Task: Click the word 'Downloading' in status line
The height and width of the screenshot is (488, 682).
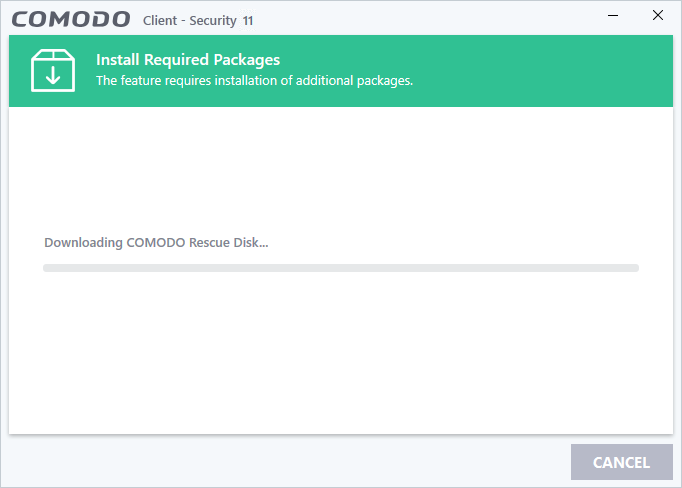Action: point(84,243)
